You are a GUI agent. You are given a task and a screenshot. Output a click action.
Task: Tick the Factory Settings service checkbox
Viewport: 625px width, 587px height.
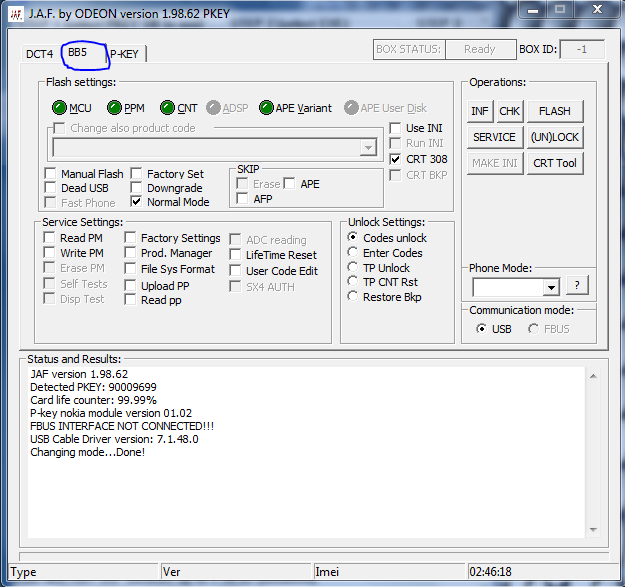pos(130,238)
